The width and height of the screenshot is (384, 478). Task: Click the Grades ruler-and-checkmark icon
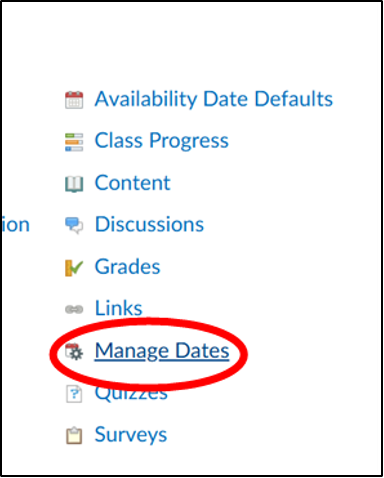(74, 268)
